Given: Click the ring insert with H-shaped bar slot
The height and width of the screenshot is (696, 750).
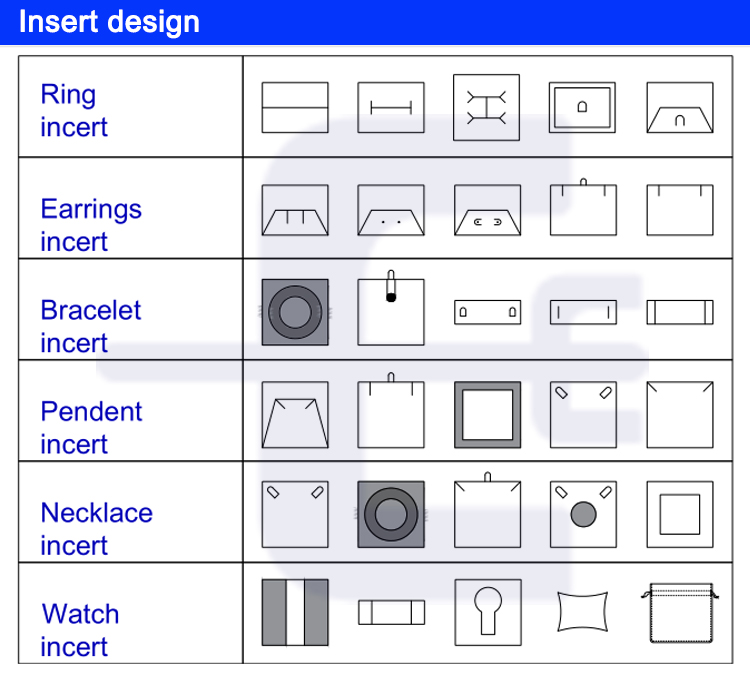Looking at the screenshot, I should [391, 107].
